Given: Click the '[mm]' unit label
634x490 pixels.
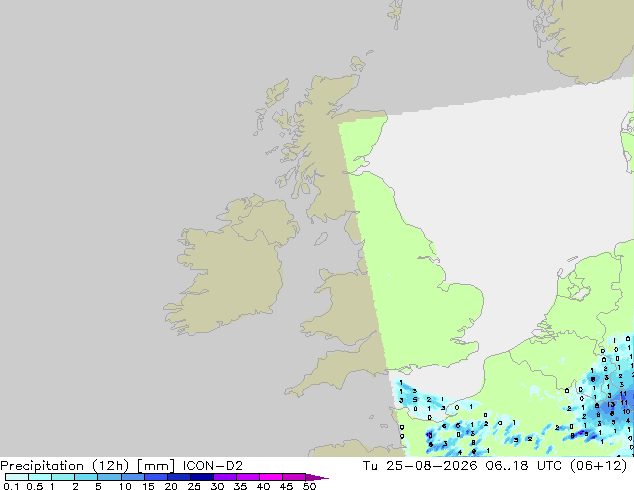Looking at the screenshot, I should (156, 466).
